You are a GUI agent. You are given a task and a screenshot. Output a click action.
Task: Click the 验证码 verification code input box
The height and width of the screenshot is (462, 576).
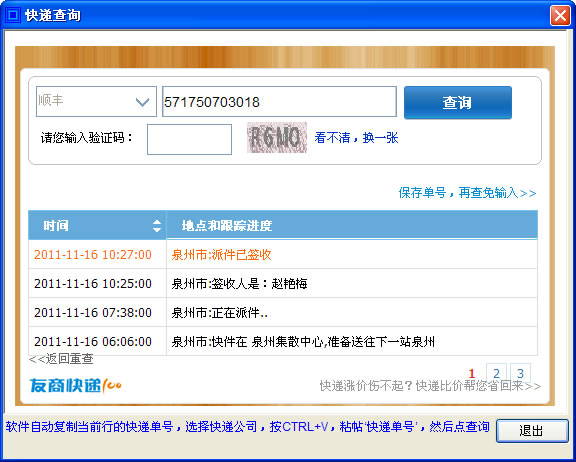click(189, 139)
